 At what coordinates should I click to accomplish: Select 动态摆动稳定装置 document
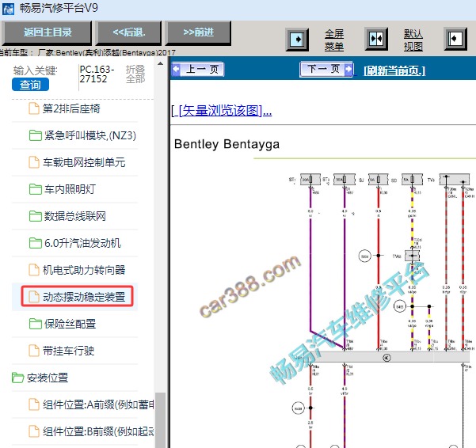(84, 297)
